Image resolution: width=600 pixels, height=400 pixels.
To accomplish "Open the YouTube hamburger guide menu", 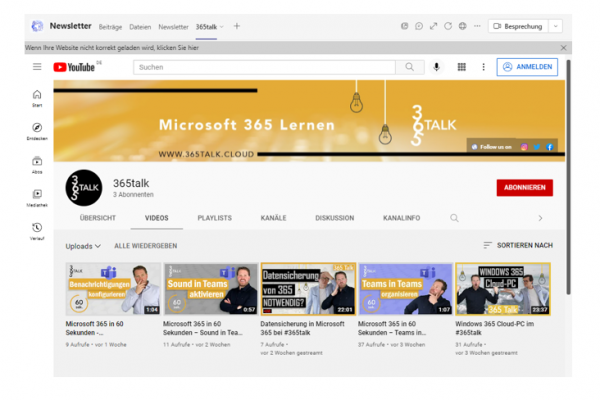I will [x=37, y=67].
